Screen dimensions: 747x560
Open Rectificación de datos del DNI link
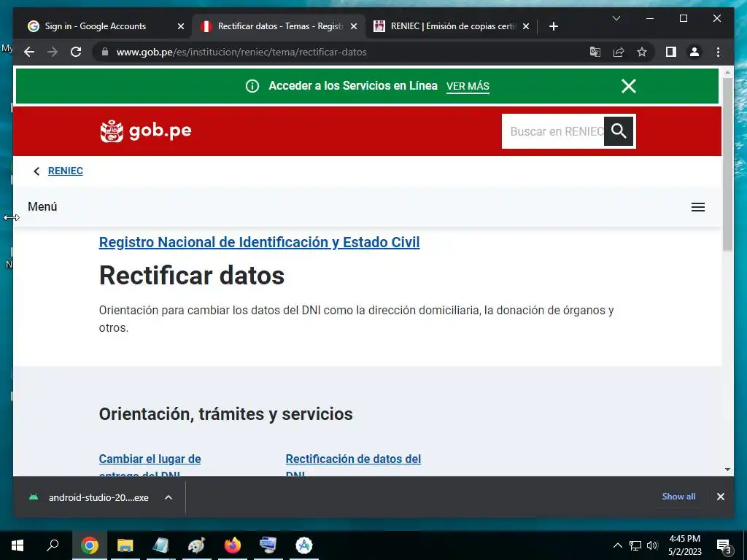pos(353,464)
